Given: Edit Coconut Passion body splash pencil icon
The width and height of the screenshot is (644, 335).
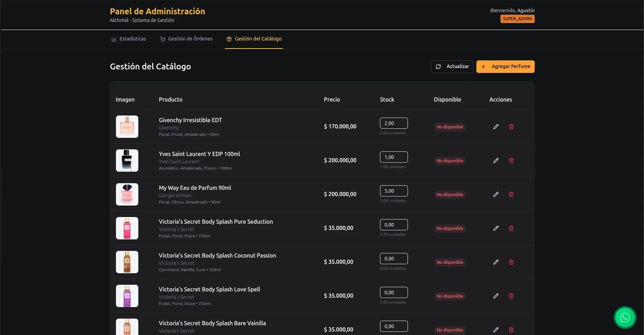Looking at the screenshot, I should [496, 262].
